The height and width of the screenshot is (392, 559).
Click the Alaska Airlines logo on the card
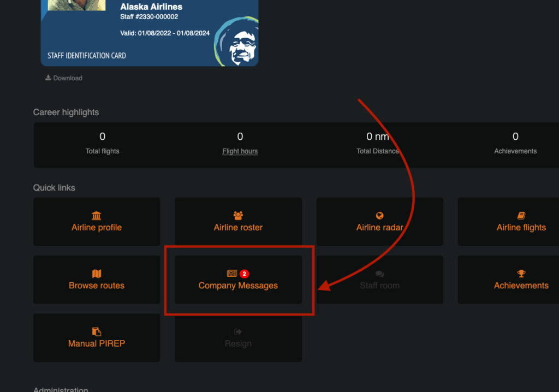(x=236, y=41)
